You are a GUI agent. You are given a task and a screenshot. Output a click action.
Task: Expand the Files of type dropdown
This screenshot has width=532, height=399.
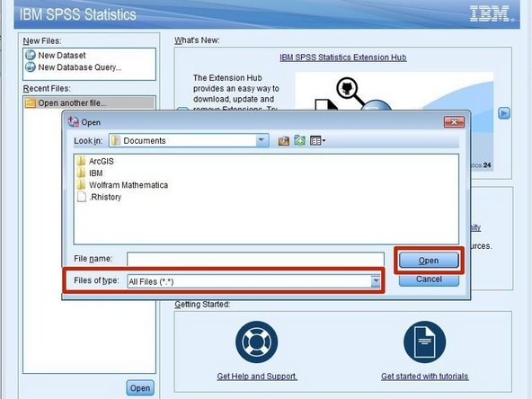click(376, 281)
